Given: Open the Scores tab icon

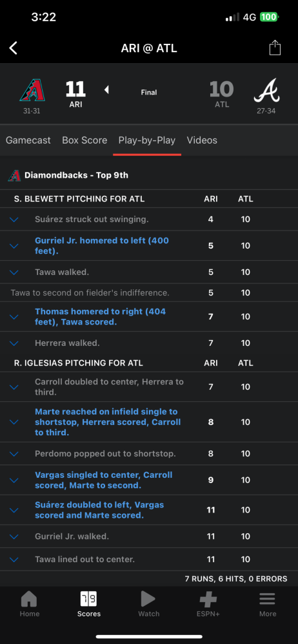Looking at the screenshot, I should pos(88,599).
